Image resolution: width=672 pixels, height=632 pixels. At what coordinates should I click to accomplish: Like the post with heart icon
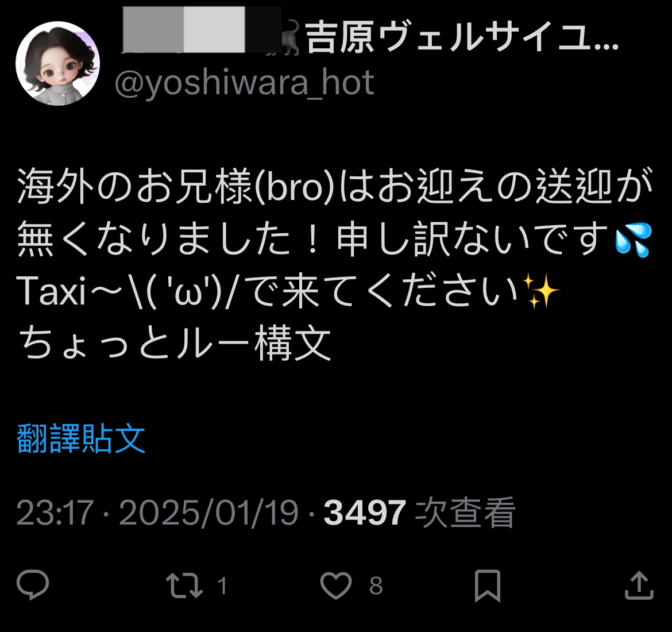336,585
